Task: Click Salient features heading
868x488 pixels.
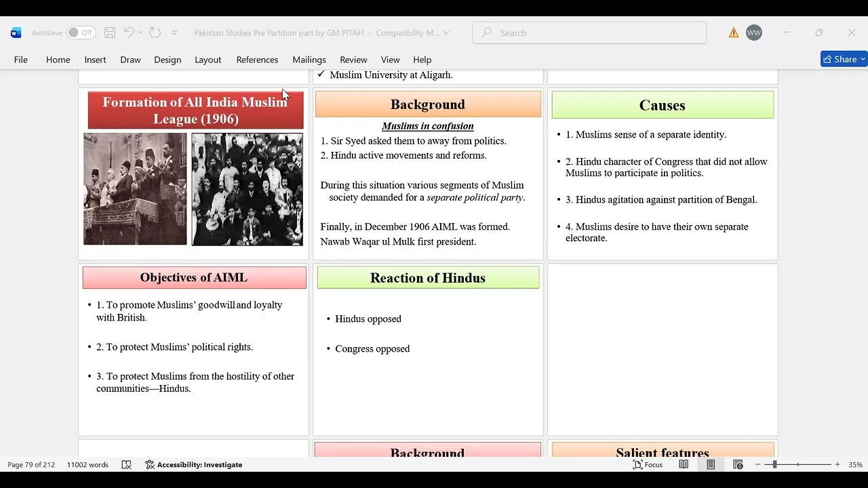Action: coord(663,452)
